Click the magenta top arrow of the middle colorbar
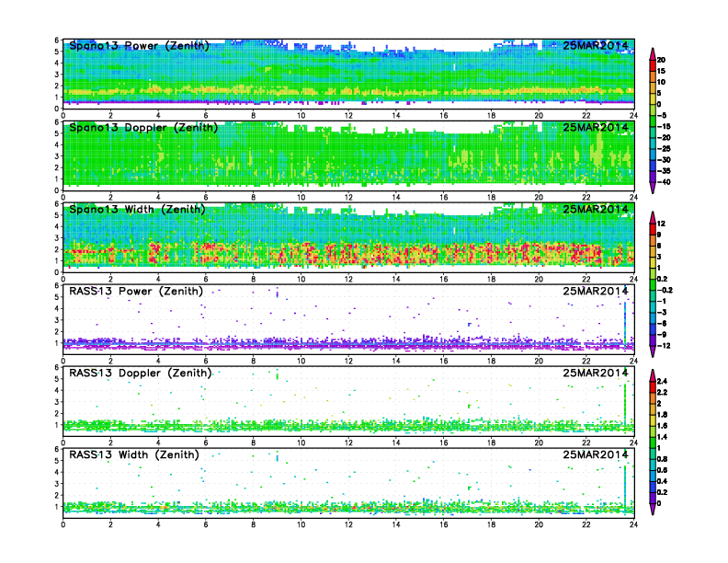 click(x=653, y=217)
